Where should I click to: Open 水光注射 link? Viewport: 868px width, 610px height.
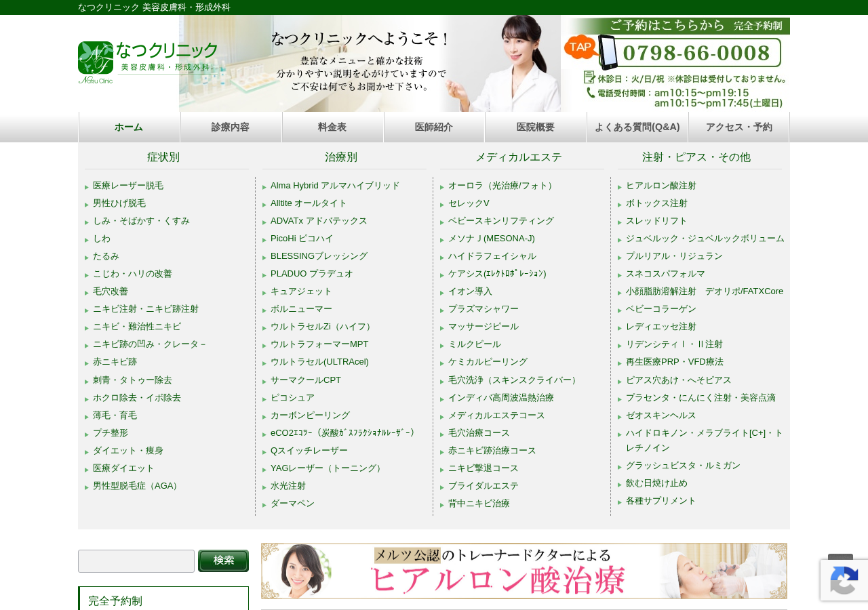pos(288,486)
